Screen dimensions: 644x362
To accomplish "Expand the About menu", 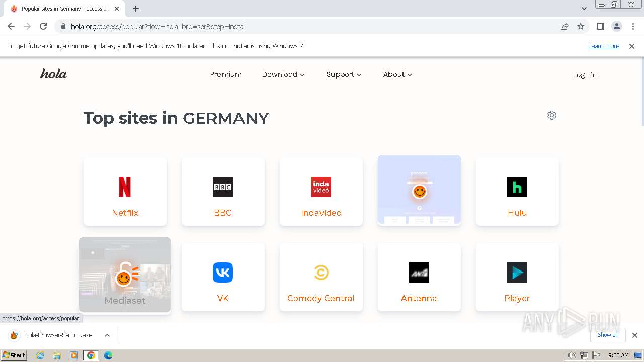I will coord(397,74).
